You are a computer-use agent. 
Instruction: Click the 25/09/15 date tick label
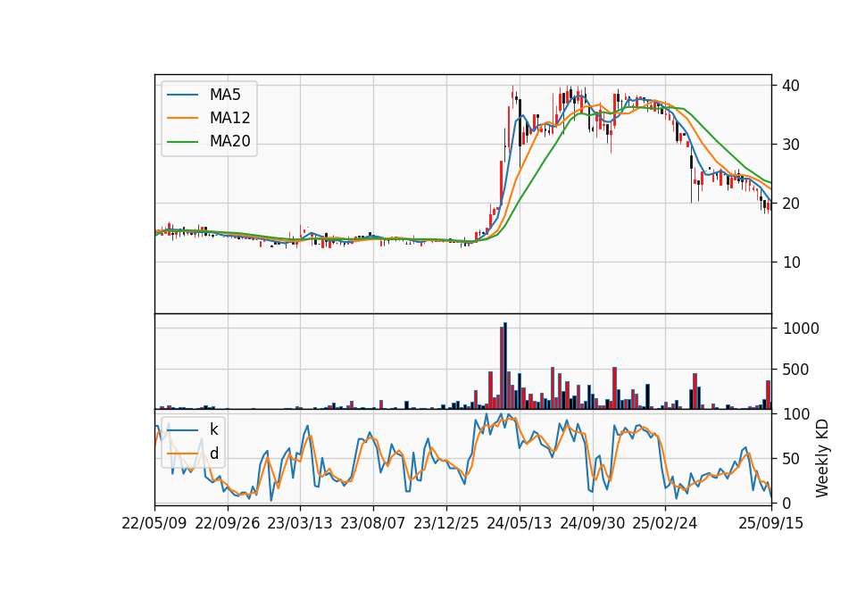pos(770,524)
